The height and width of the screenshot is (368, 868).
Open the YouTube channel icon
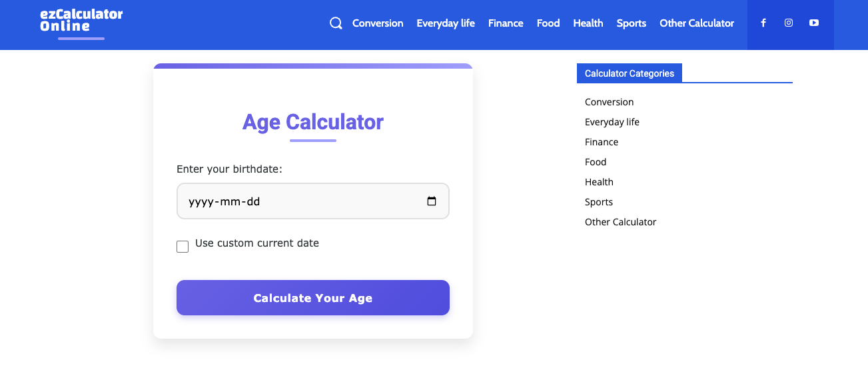tap(814, 23)
